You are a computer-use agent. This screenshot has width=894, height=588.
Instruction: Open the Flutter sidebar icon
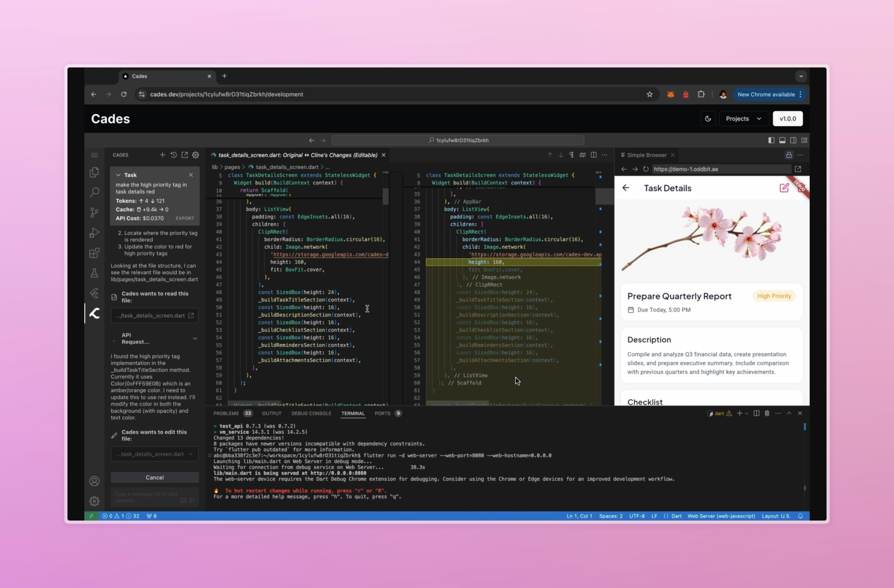[94, 293]
